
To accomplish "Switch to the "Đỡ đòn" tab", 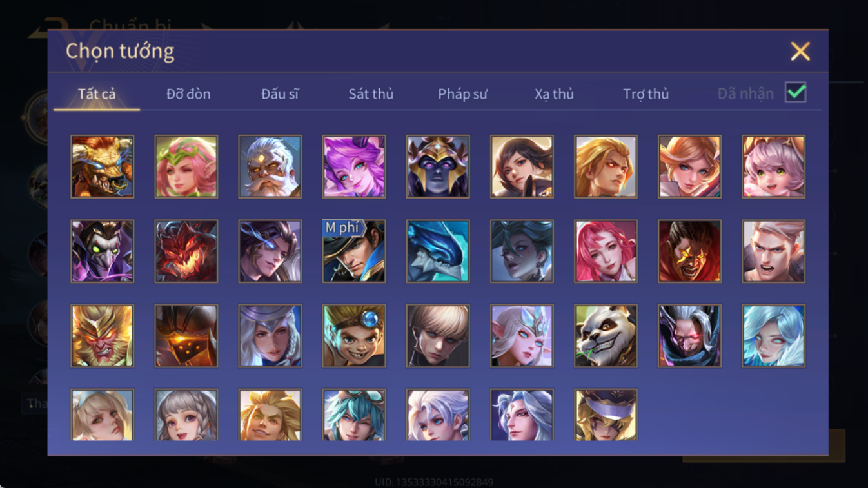I will [x=188, y=94].
